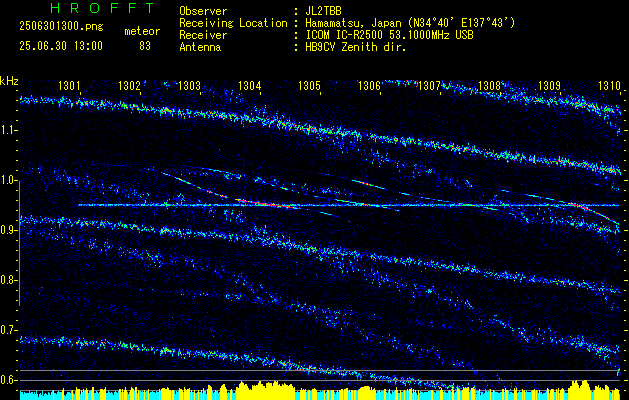
Task: Click the HROFFT title text
Action: [102, 8]
